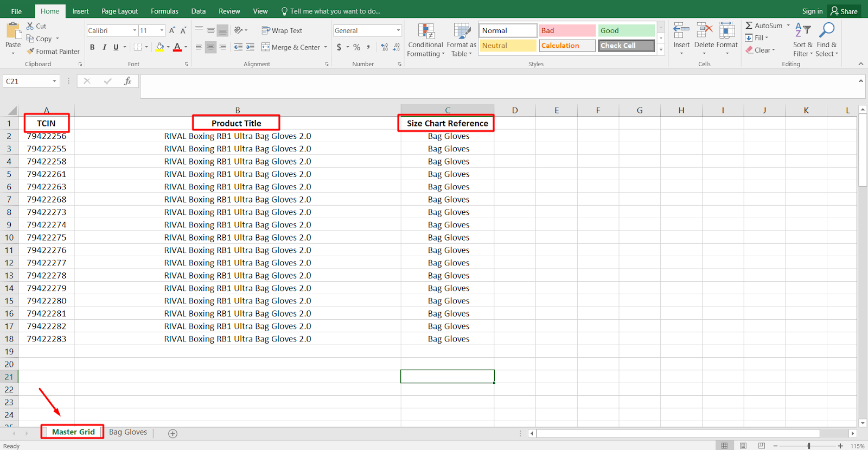
Task: Toggle Italic formatting
Action: pyautogui.click(x=104, y=47)
